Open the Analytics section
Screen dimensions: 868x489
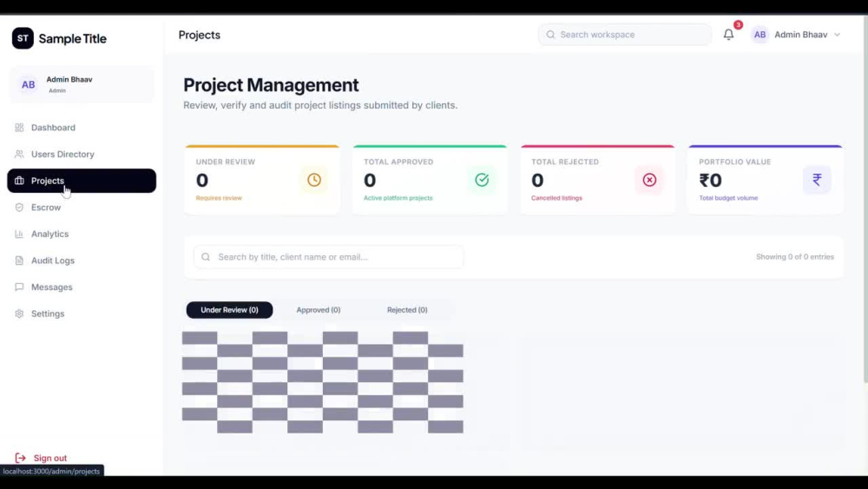[x=82, y=234]
